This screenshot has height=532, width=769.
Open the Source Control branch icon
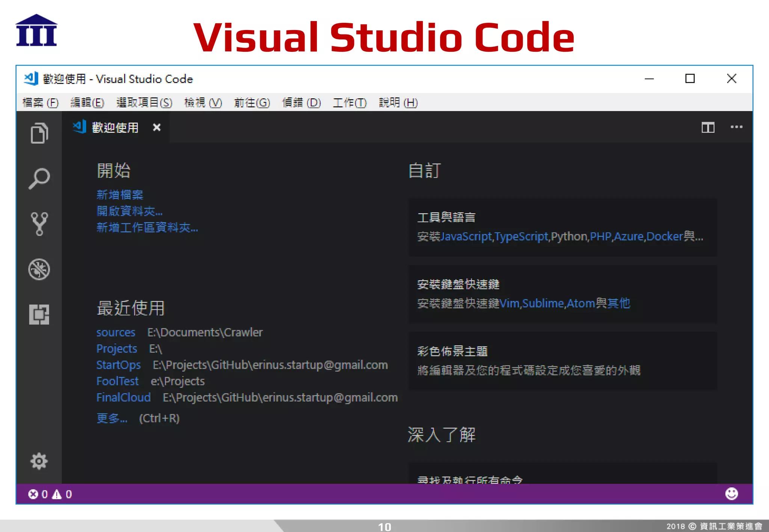(39, 224)
